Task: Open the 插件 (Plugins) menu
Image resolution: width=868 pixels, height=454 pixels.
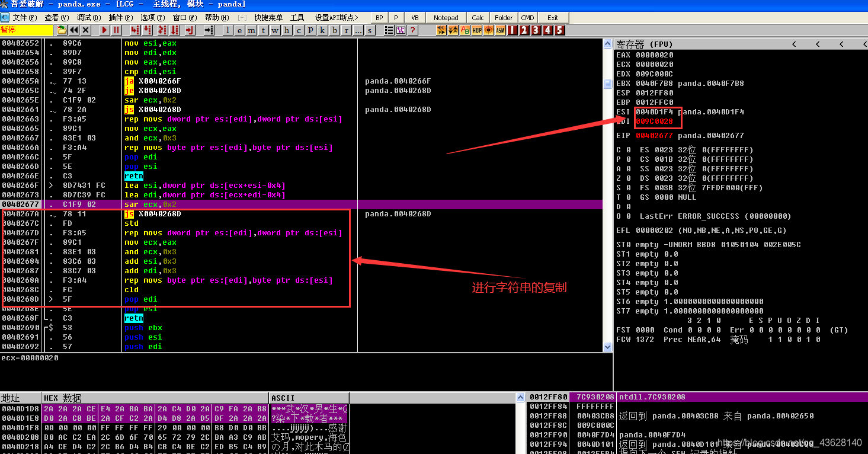Action: (120, 18)
